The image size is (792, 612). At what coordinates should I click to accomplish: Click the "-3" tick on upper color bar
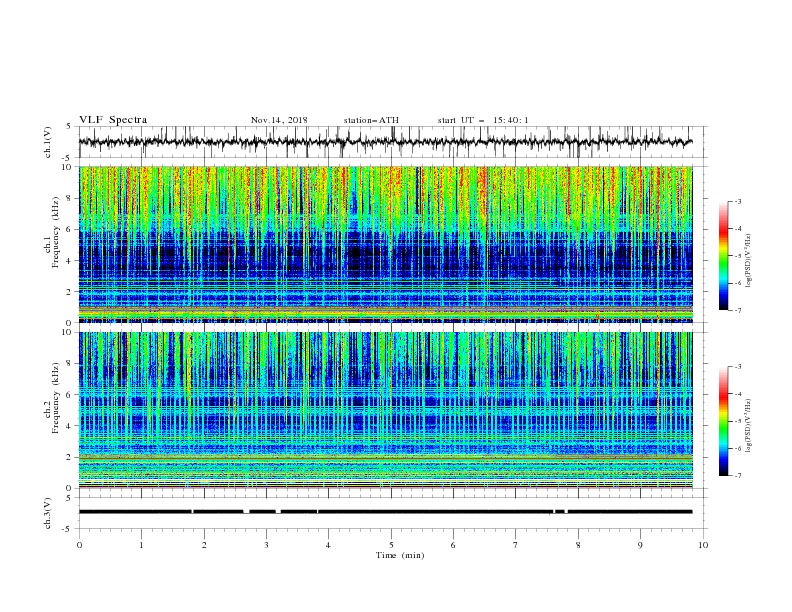click(x=738, y=201)
